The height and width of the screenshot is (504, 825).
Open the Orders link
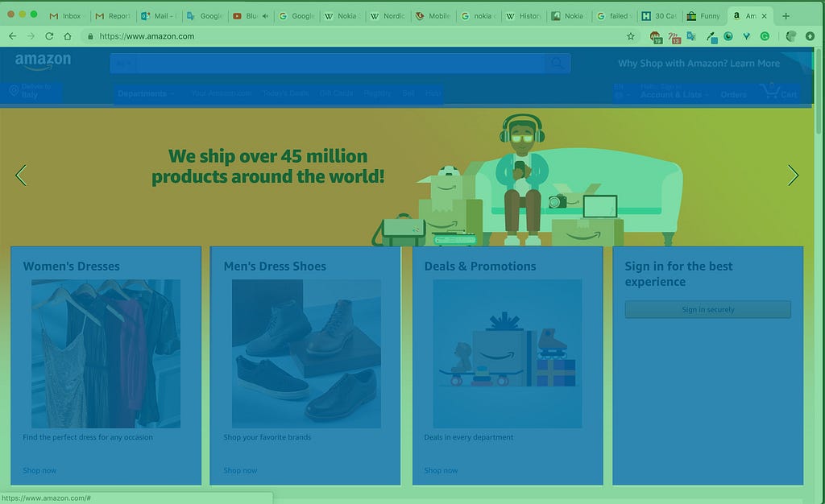733,94
